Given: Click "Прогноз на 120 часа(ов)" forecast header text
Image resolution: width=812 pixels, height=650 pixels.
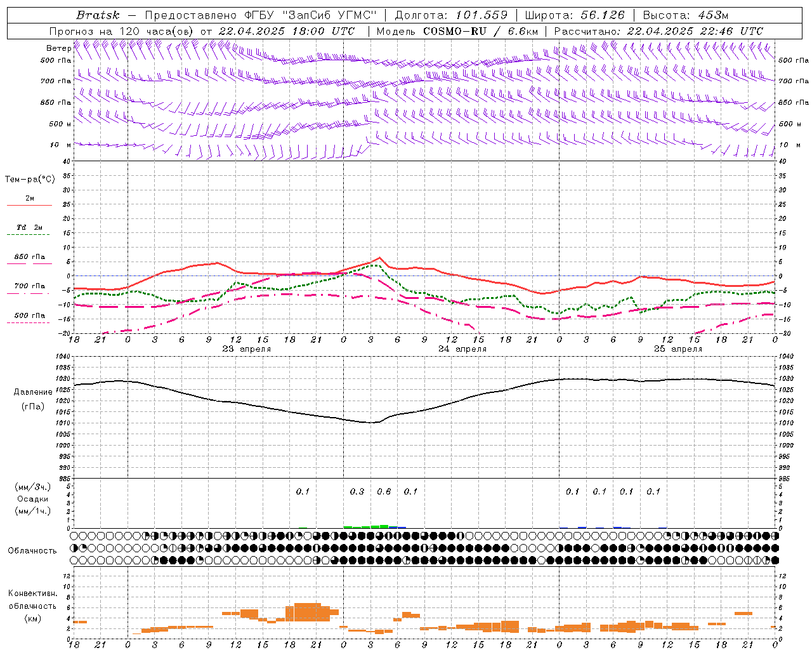Looking at the screenshot, I should [x=121, y=31].
